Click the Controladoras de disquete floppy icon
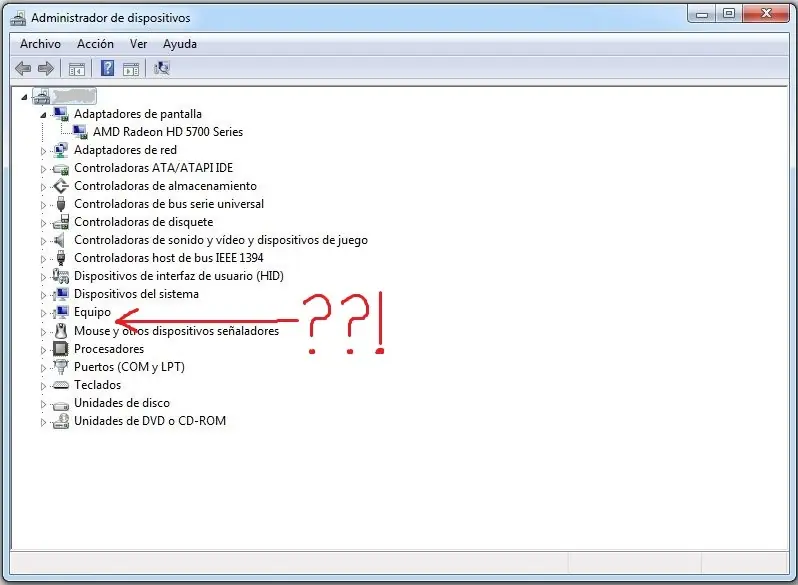This screenshot has height=585, width=798. (61, 221)
